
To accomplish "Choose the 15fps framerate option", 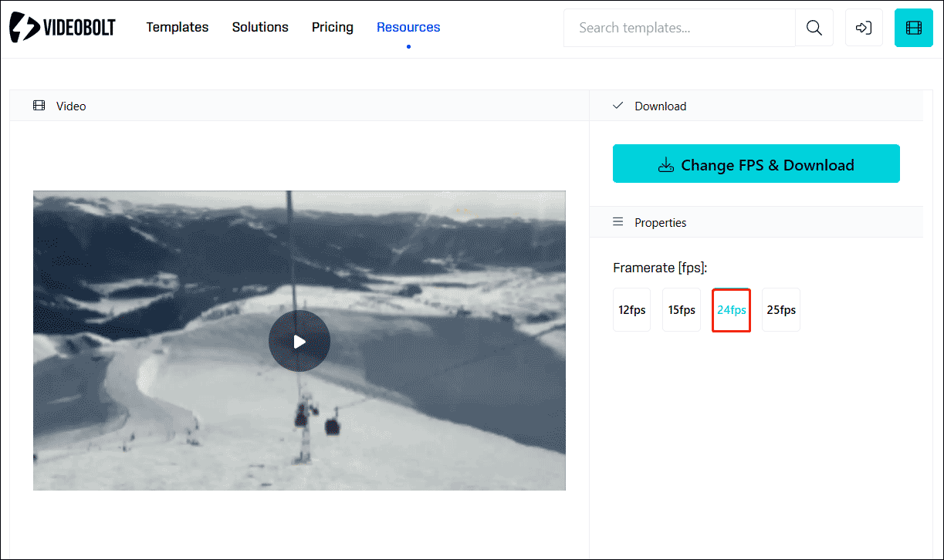I will tap(681, 309).
